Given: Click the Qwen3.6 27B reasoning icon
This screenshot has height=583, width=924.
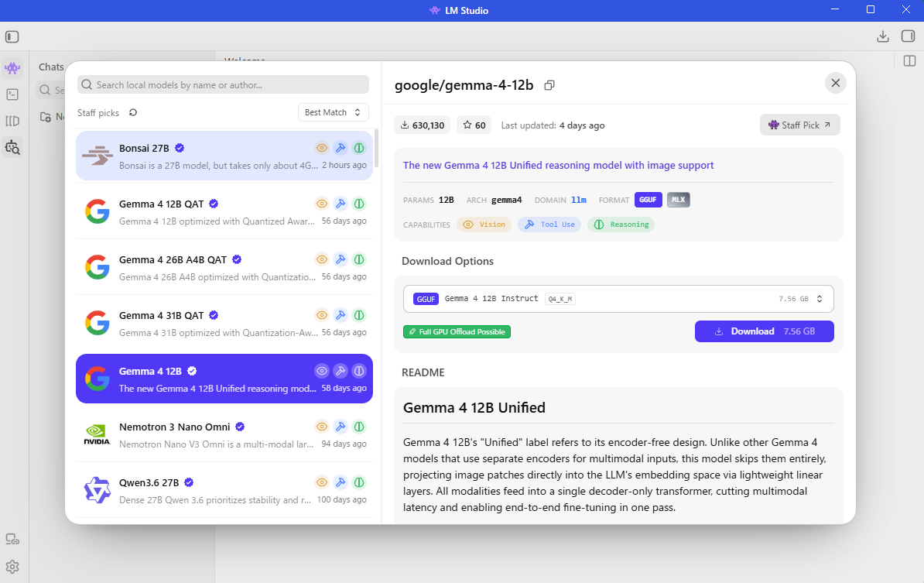Looking at the screenshot, I should 359,482.
